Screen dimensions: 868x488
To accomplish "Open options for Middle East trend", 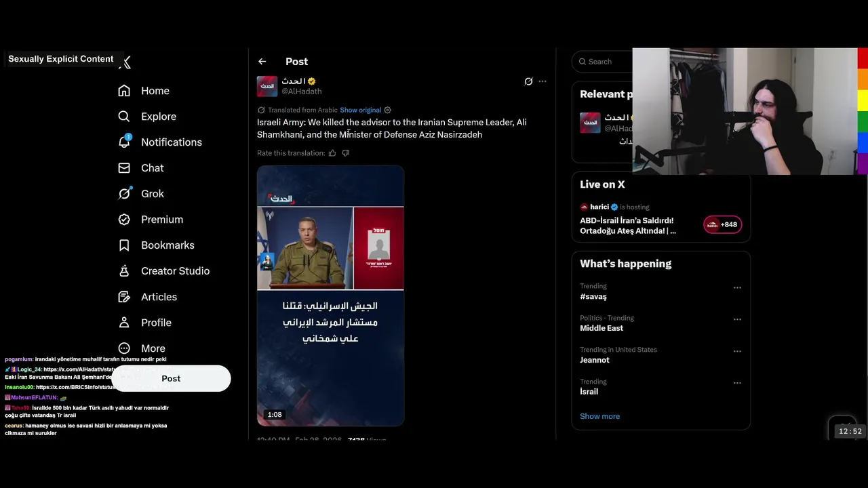I will click(x=737, y=319).
